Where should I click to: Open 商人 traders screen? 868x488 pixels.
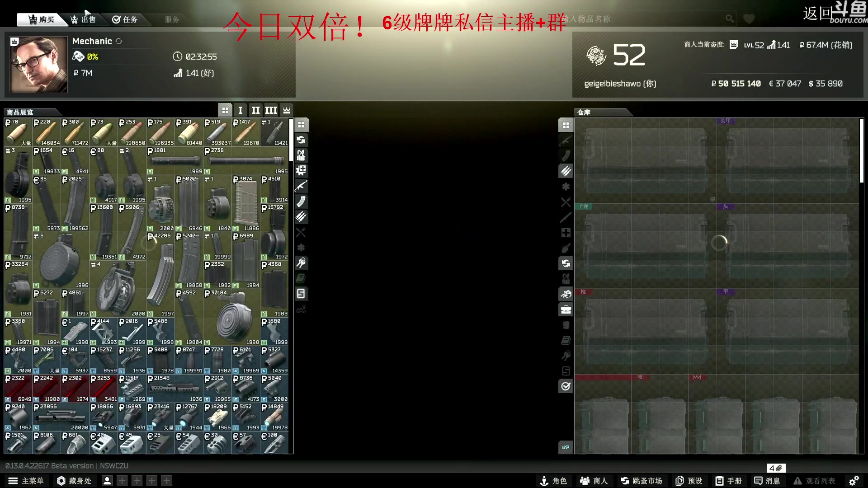tap(594, 481)
